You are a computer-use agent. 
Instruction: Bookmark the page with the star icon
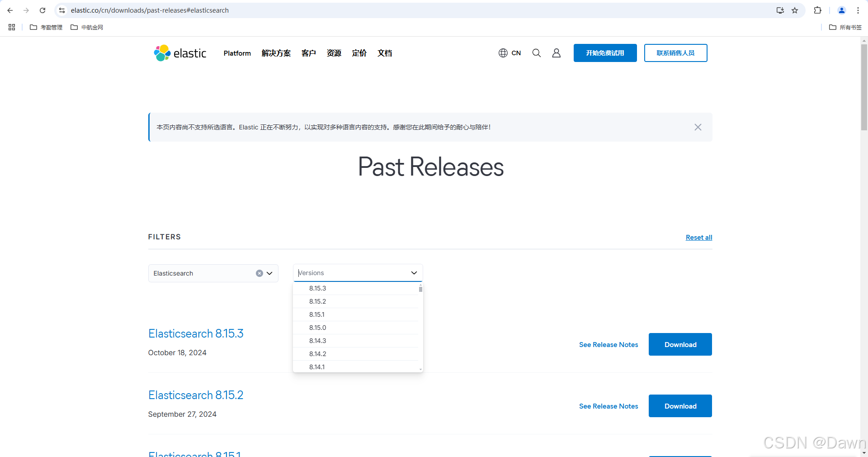click(795, 10)
